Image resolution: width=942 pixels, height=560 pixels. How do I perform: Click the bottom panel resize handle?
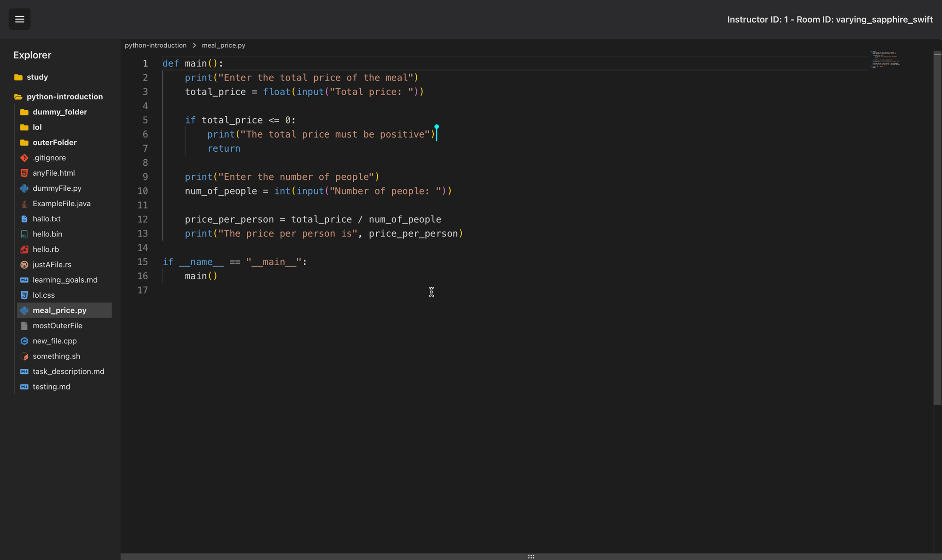pos(531,557)
